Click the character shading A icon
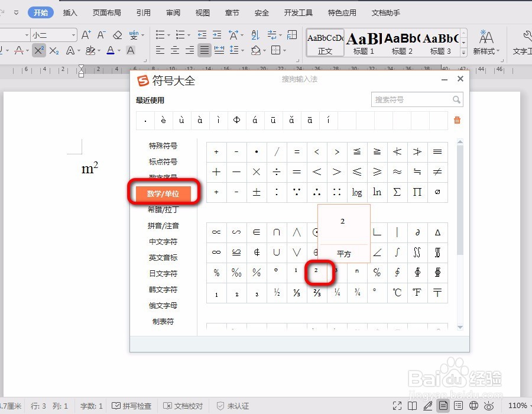 click(130, 50)
